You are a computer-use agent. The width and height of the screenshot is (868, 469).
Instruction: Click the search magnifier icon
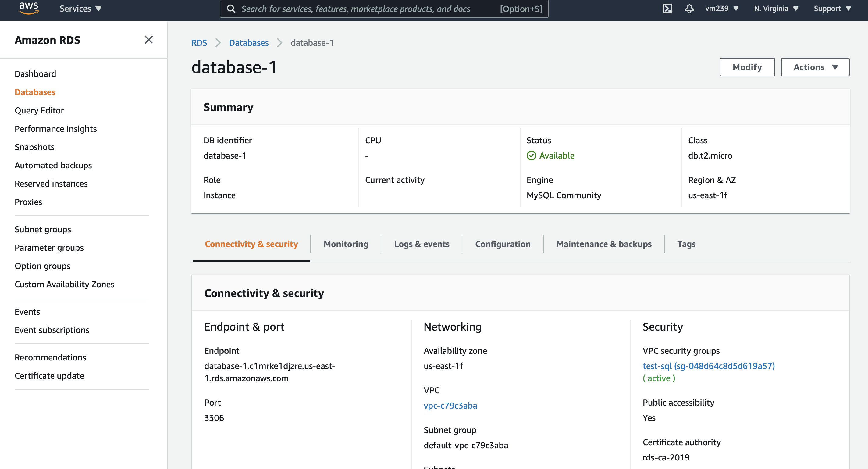tap(231, 9)
